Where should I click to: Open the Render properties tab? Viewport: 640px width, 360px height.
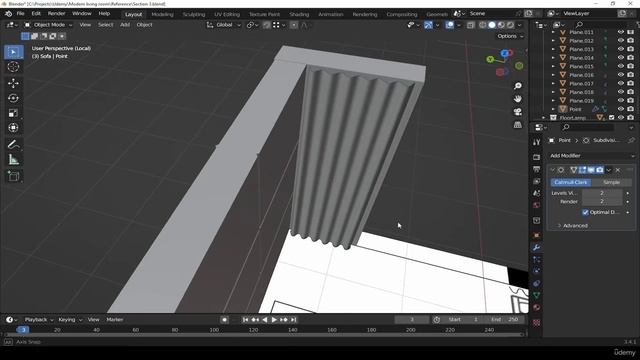pyautogui.click(x=537, y=157)
